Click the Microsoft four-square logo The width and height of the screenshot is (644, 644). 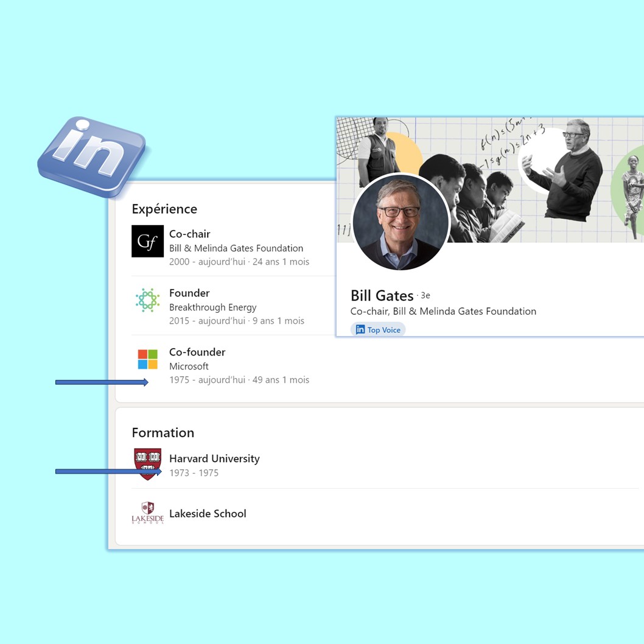tap(147, 359)
